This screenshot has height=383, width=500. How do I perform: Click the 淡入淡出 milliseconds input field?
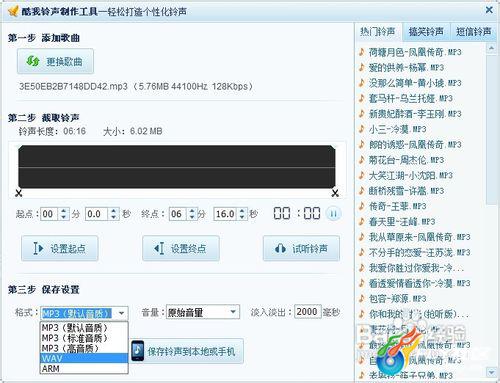[308, 312]
